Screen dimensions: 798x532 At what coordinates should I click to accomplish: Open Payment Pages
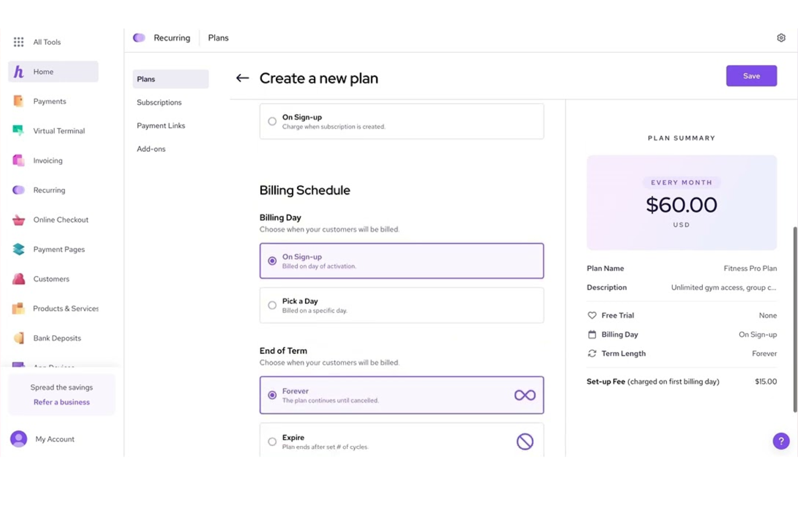click(x=59, y=249)
